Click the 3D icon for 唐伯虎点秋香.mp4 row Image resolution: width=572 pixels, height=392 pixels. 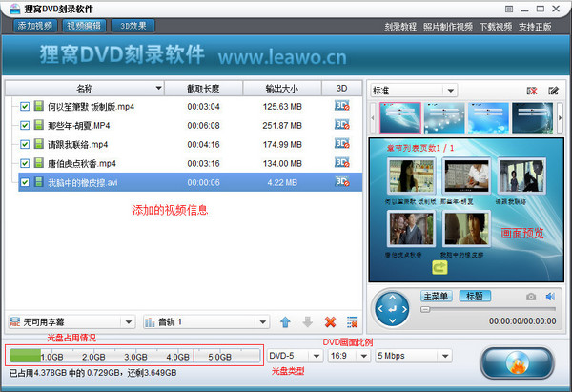coord(342,163)
